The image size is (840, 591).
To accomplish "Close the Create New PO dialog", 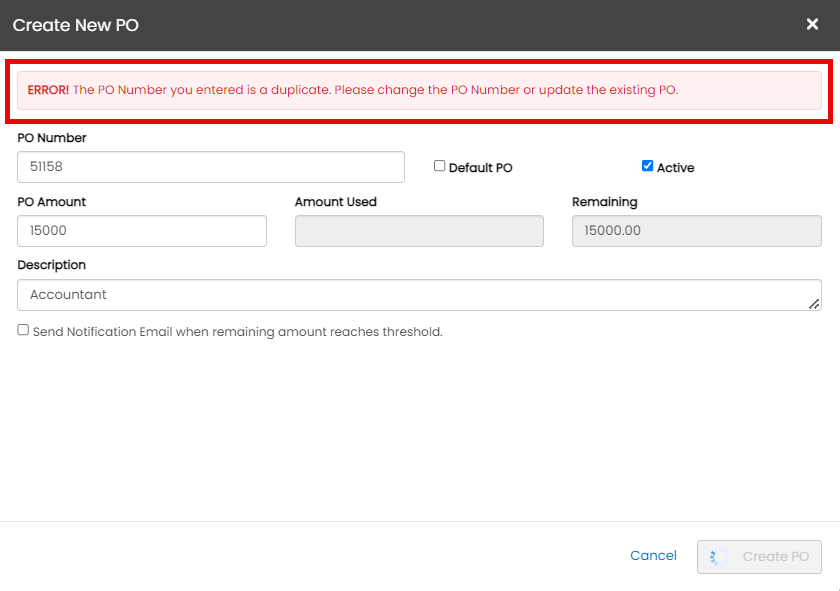I will click(x=812, y=24).
